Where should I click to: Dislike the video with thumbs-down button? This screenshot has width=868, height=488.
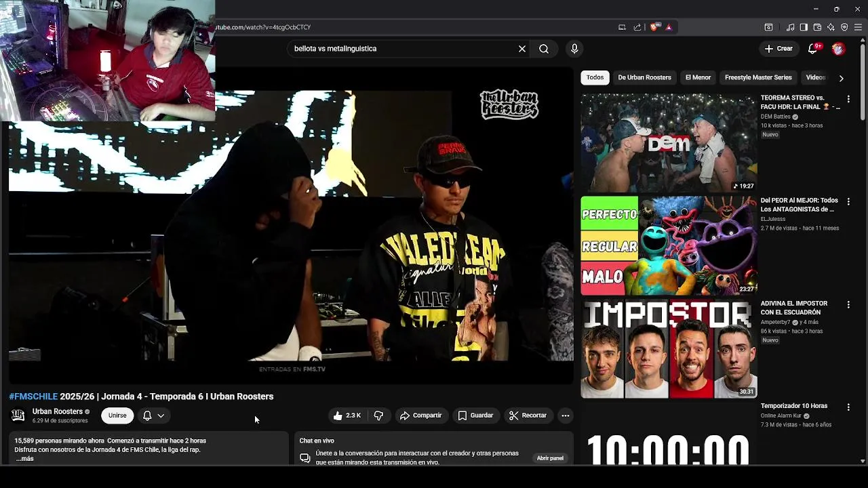point(379,415)
